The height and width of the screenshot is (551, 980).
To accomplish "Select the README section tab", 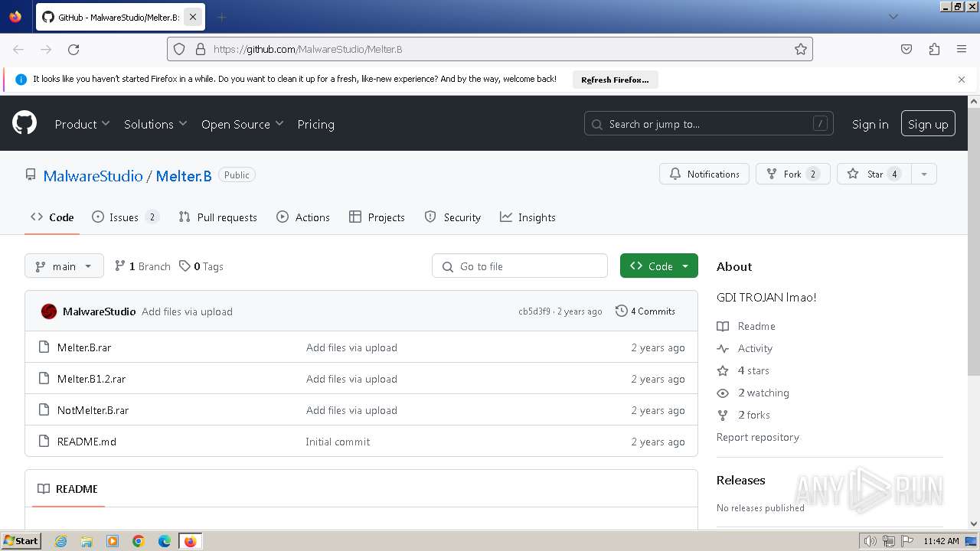I will tap(68, 489).
